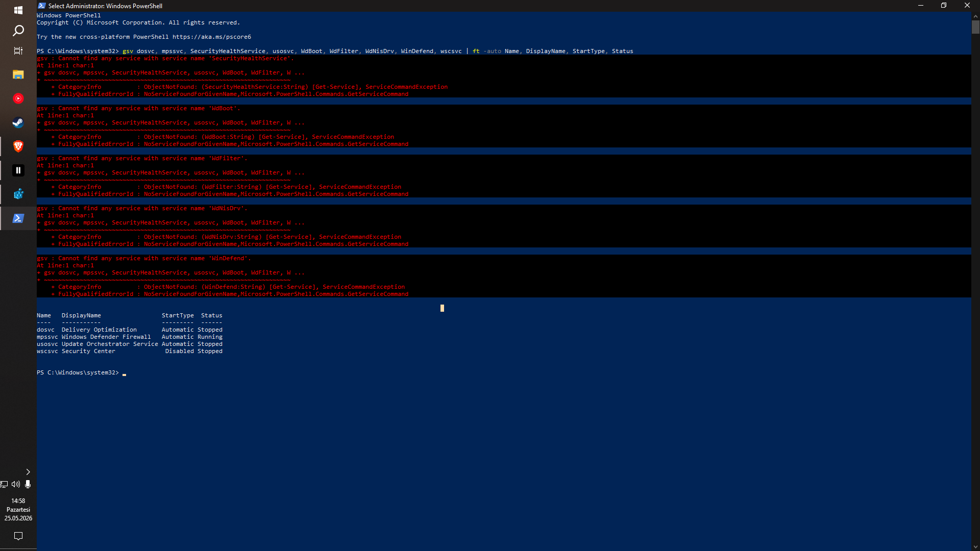The image size is (980, 551).
Task: Minimize the PowerShell window
Action: coord(921,6)
